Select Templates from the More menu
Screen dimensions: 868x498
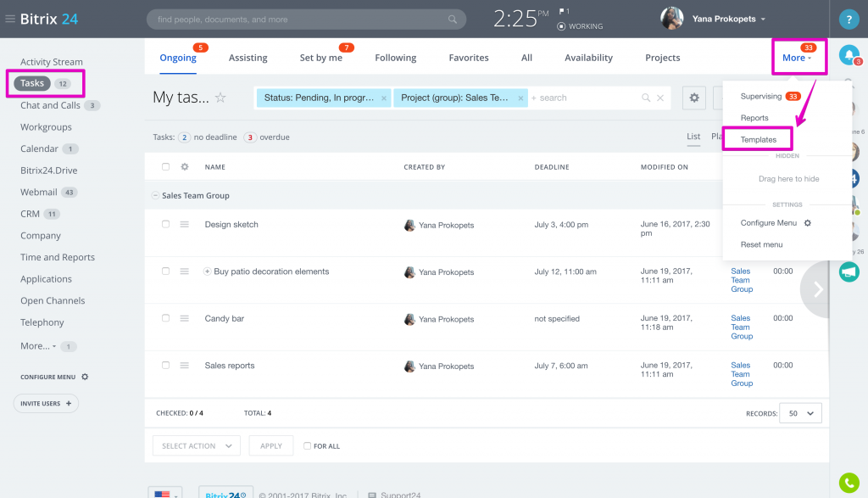pos(759,140)
